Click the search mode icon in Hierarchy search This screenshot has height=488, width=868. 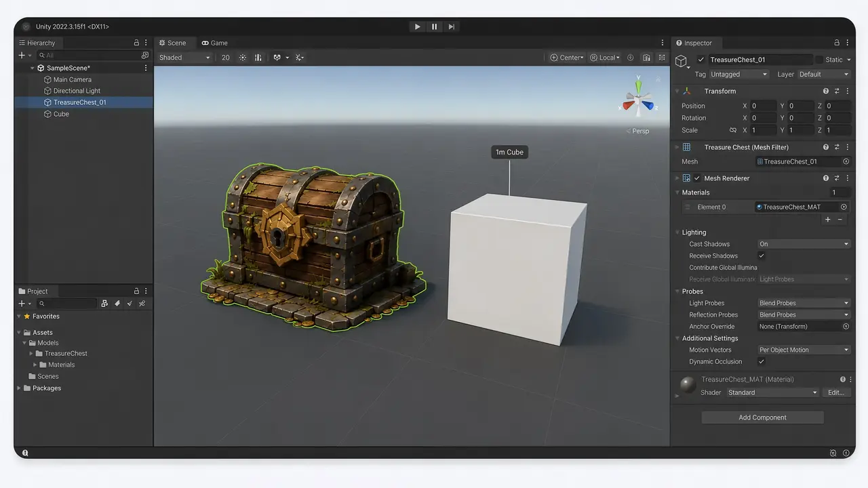[144, 56]
